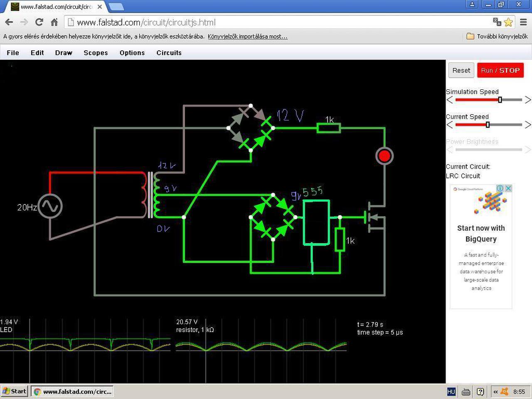Image resolution: width=532 pixels, height=399 pixels.
Task: Select the lower green diode bridge rectifier
Action: 273,217
